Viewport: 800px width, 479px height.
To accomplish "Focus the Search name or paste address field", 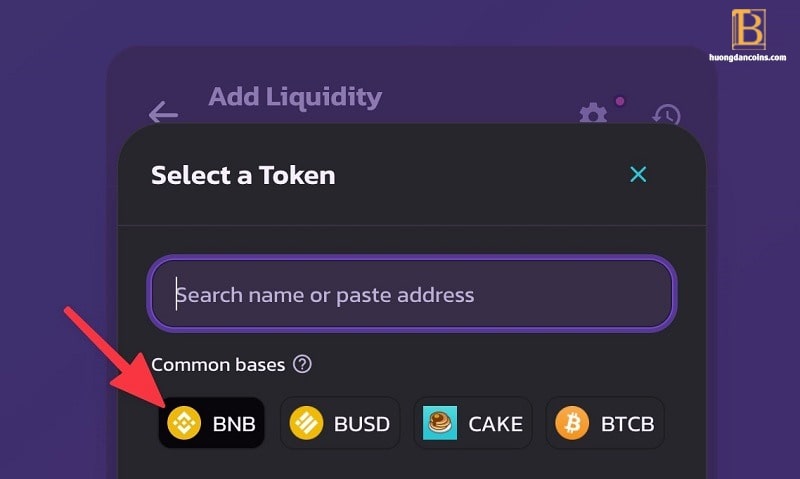I will 412,294.
